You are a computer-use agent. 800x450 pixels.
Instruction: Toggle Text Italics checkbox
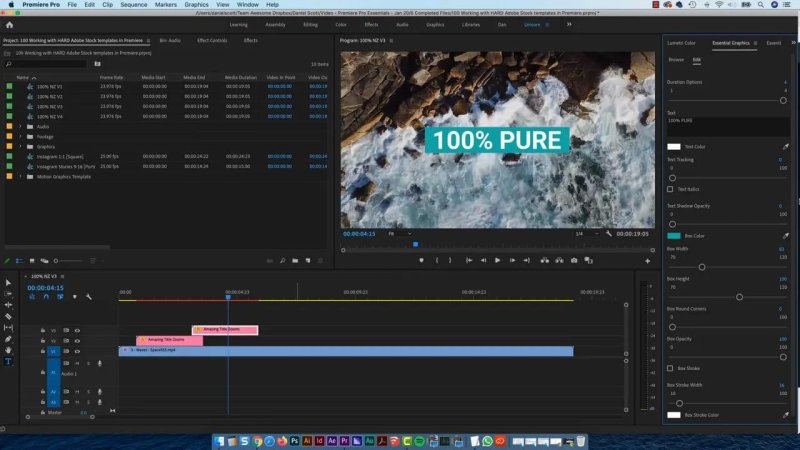[670, 189]
